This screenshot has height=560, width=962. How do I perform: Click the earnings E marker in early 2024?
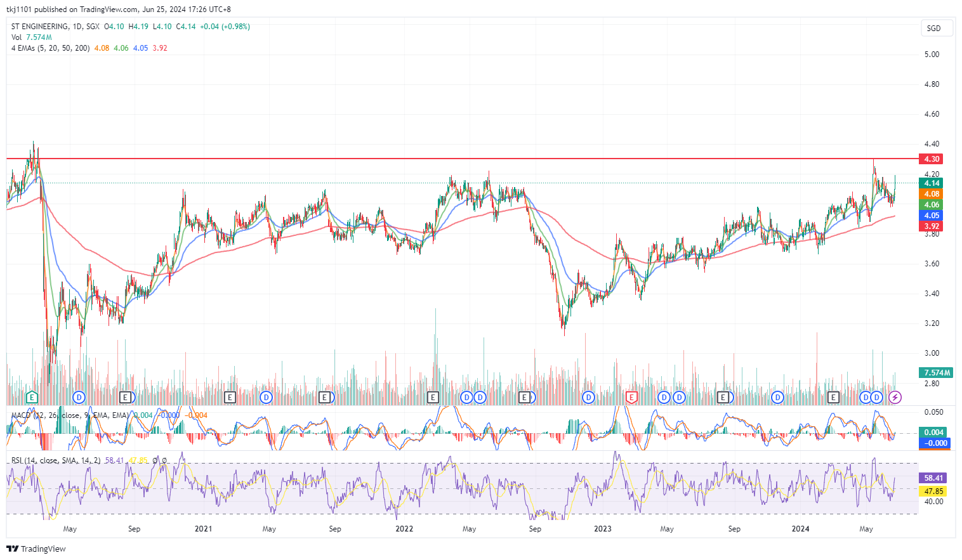click(834, 398)
